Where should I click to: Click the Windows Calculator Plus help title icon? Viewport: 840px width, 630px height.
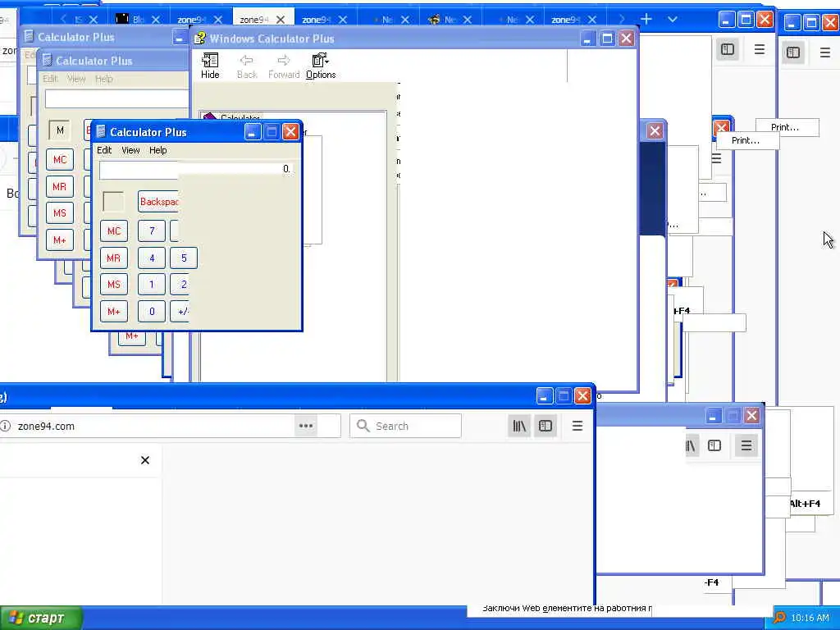coord(200,39)
